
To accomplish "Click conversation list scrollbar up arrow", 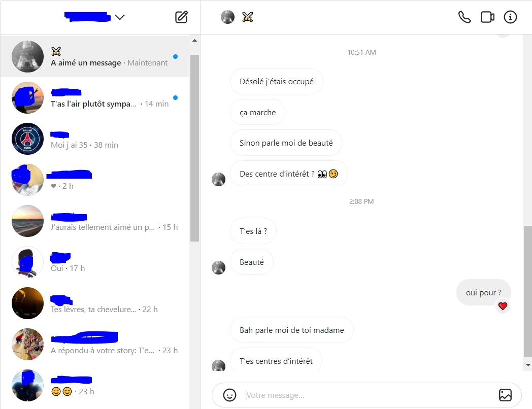I will [194, 41].
